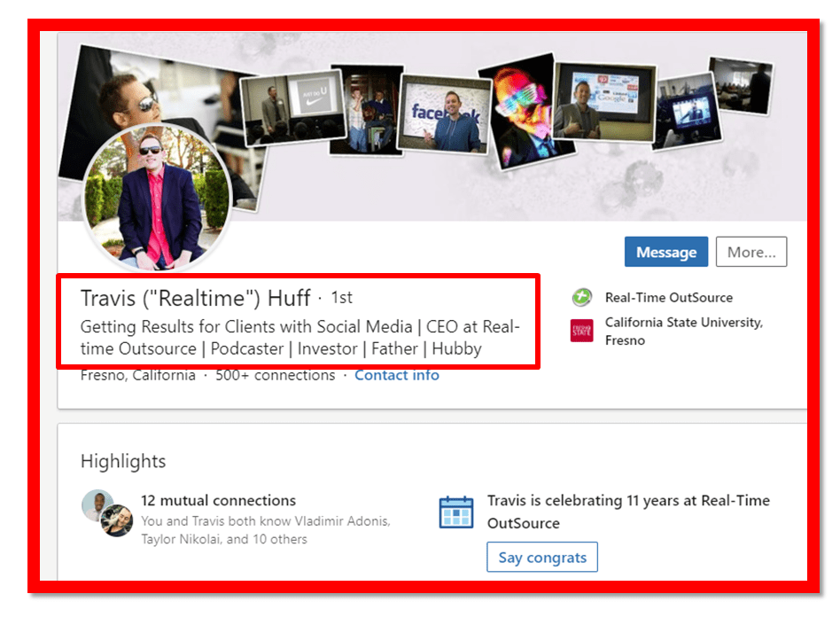Click the 1st degree connection badge

(342, 298)
